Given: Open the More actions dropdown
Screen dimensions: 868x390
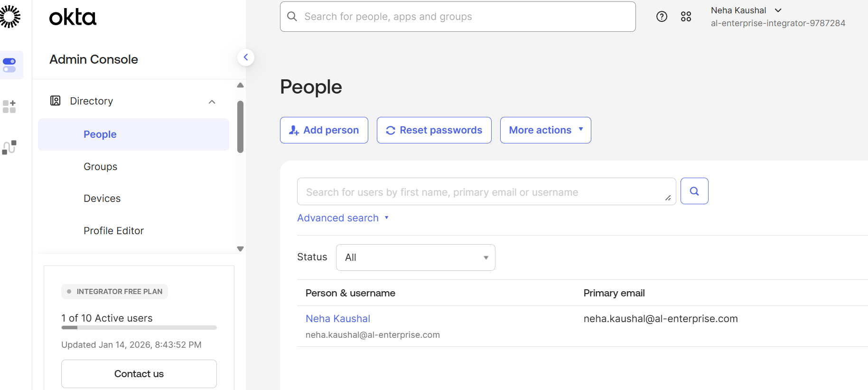Looking at the screenshot, I should [x=545, y=130].
